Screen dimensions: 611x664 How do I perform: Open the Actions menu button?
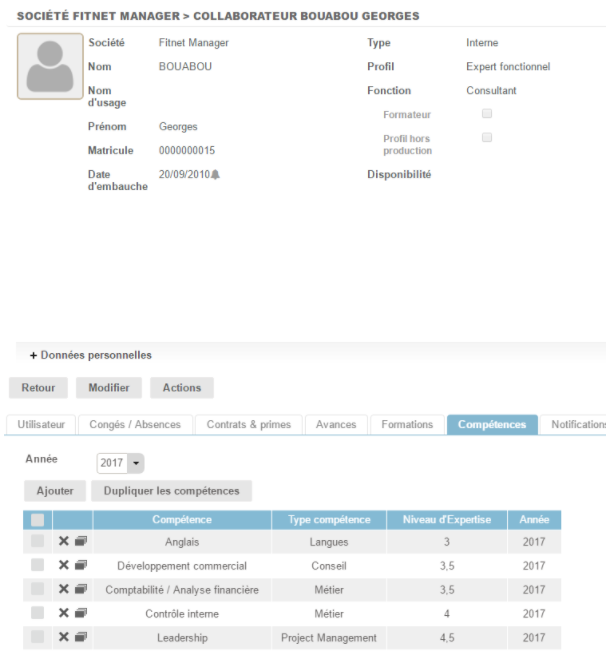[x=181, y=388]
